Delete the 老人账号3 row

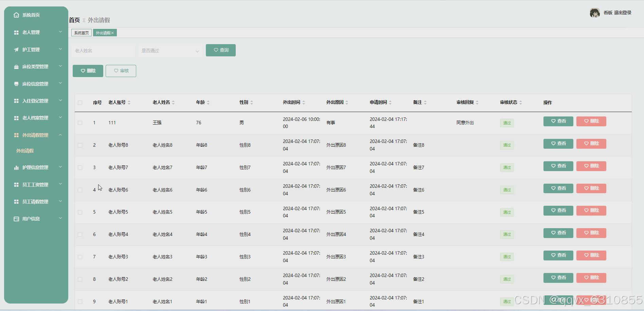[x=591, y=255]
